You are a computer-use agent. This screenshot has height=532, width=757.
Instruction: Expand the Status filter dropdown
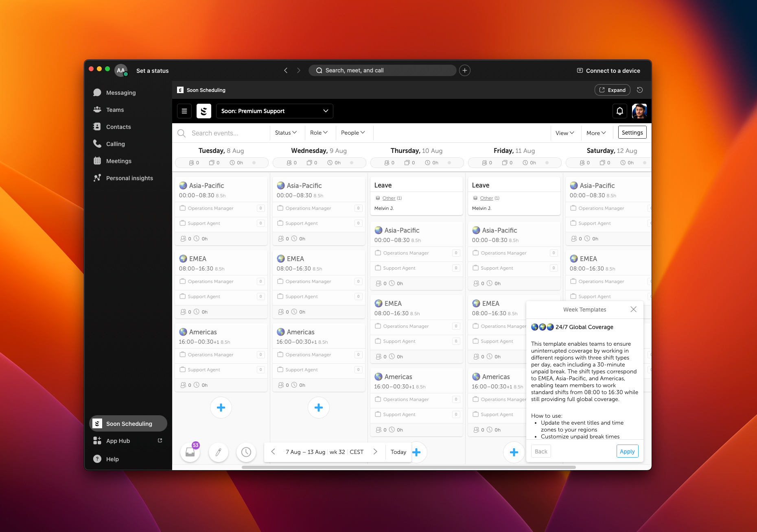[x=286, y=133]
